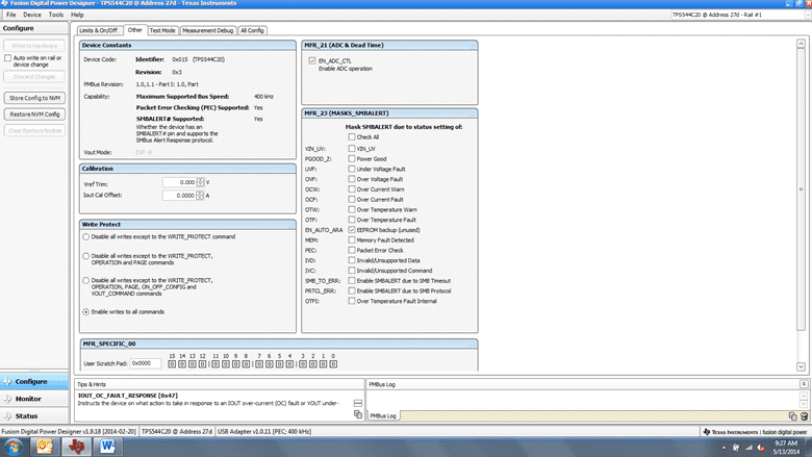The width and height of the screenshot is (812, 457).
Task: Click the Status section arrow icon
Action: coord(7,416)
